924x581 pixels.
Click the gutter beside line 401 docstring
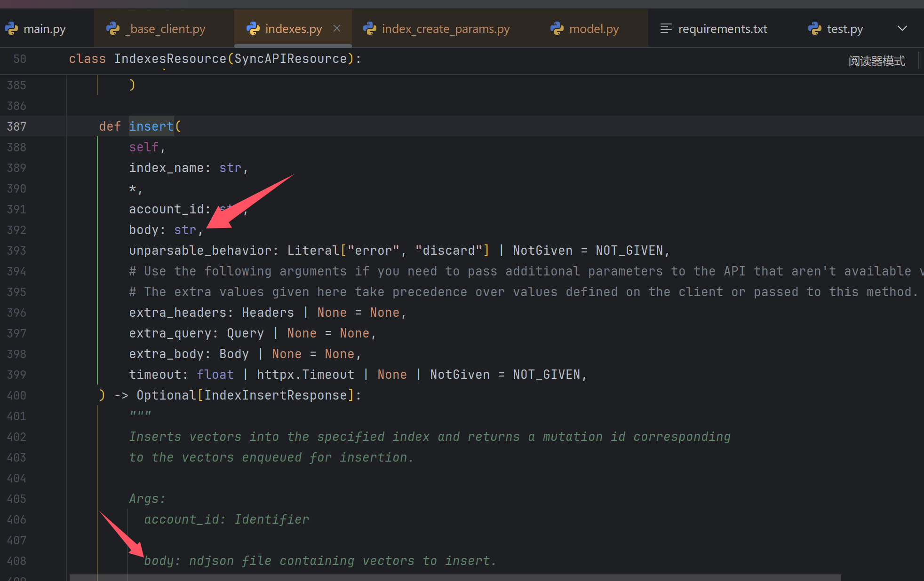(47, 416)
